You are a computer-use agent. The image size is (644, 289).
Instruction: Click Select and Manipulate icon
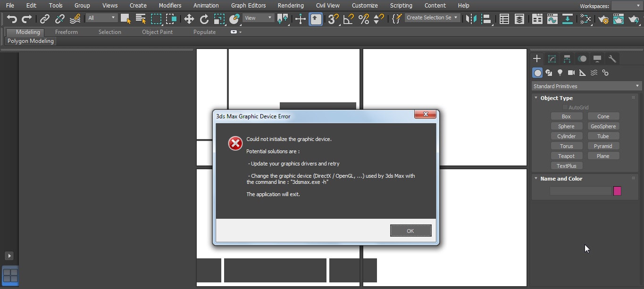pyautogui.click(x=300, y=19)
